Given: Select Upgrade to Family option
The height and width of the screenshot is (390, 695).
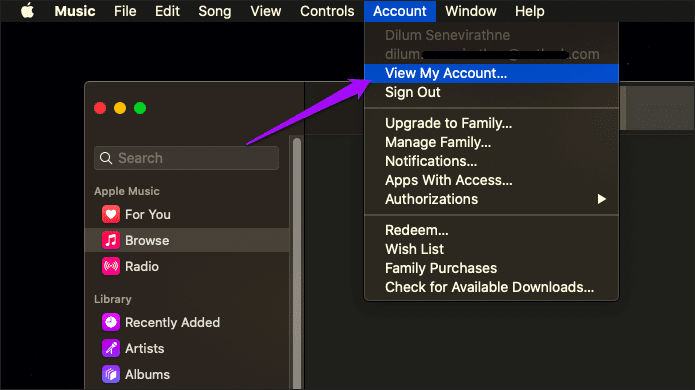Looking at the screenshot, I should [491, 123].
